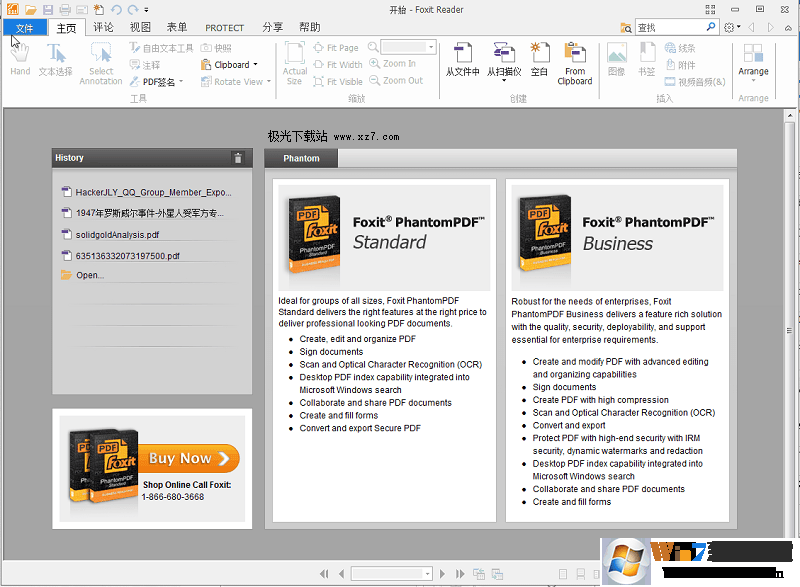Click the Buy Now button
Screen dimensions: 800x587
187,457
